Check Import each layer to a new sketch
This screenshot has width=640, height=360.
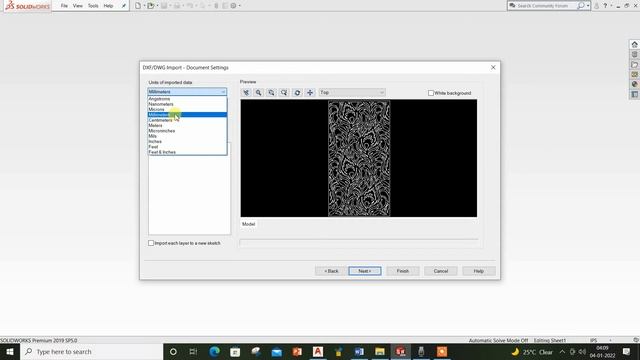point(151,243)
